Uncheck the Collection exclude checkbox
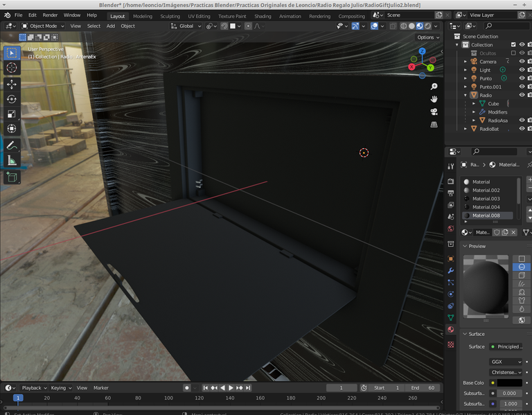Viewport: 532px width, 415px height. (513, 44)
